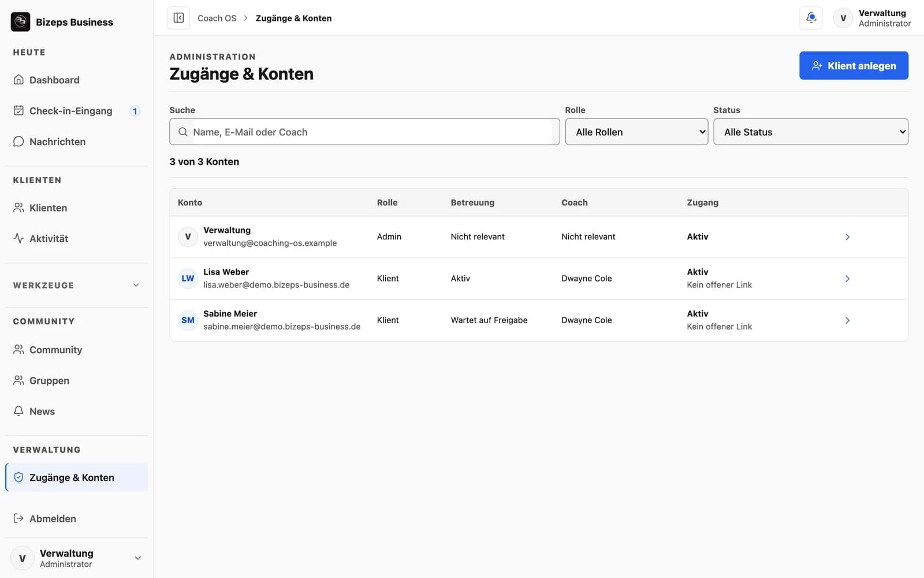The width and height of the screenshot is (924, 578).
Task: Click the Check-in-Eingang badge showing 1
Action: click(135, 111)
